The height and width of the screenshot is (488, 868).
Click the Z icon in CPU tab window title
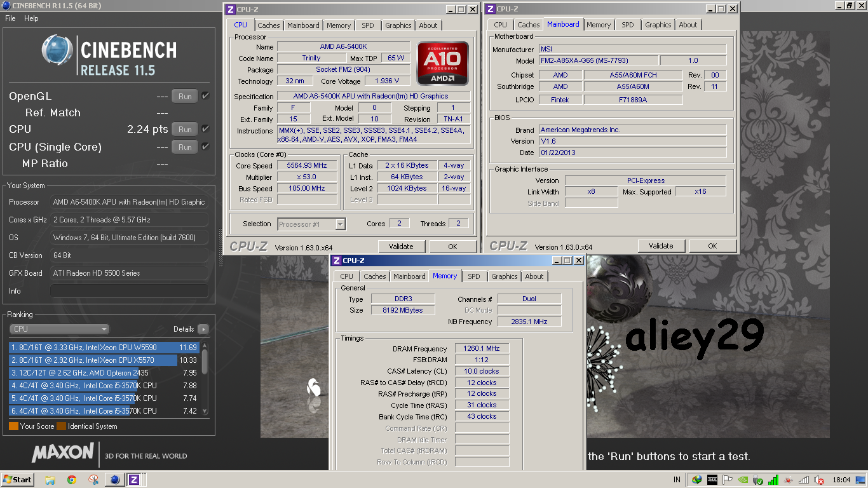231,9
